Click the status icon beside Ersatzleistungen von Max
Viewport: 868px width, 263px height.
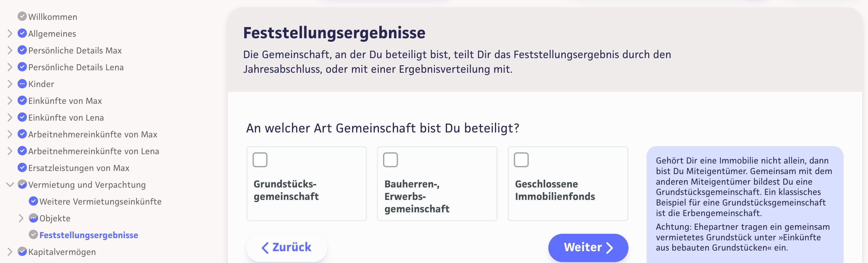click(22, 168)
